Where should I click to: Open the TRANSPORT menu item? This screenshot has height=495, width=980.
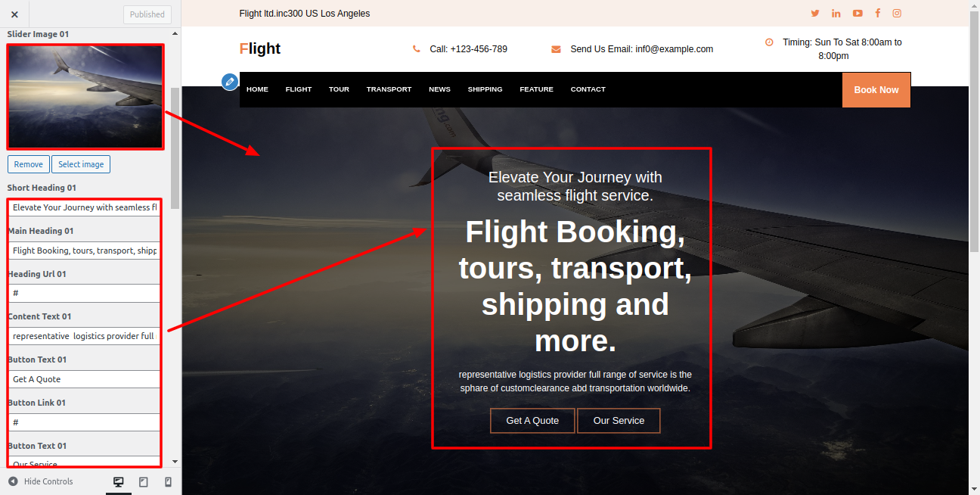click(x=389, y=89)
